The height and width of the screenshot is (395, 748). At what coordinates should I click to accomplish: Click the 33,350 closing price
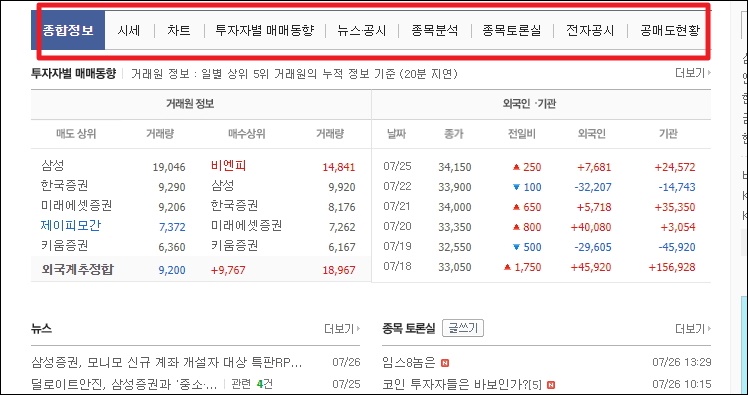click(x=455, y=227)
